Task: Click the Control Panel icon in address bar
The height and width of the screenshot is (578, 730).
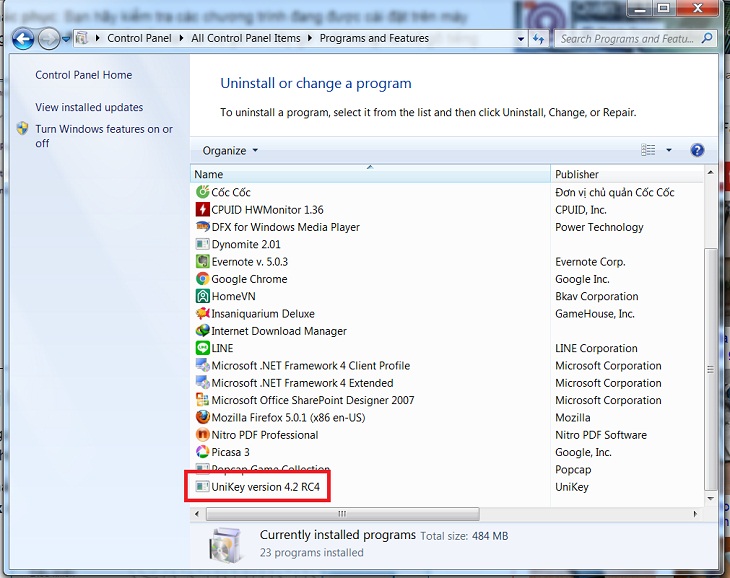Action: [82, 38]
